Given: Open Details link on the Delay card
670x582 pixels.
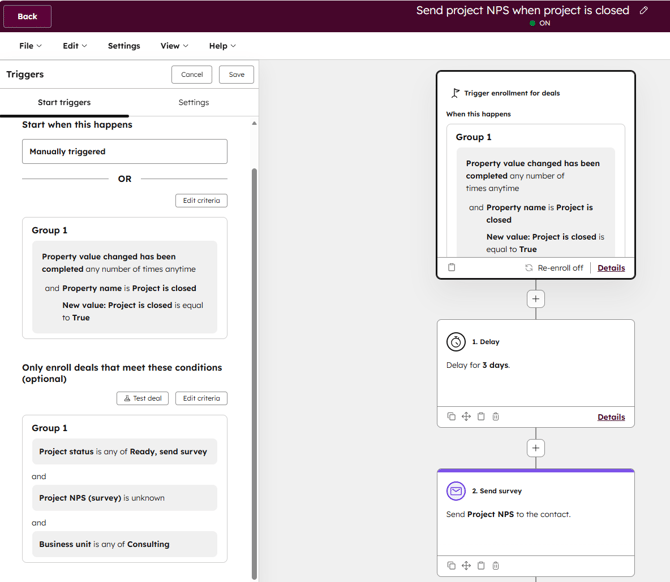Looking at the screenshot, I should click(x=611, y=417).
